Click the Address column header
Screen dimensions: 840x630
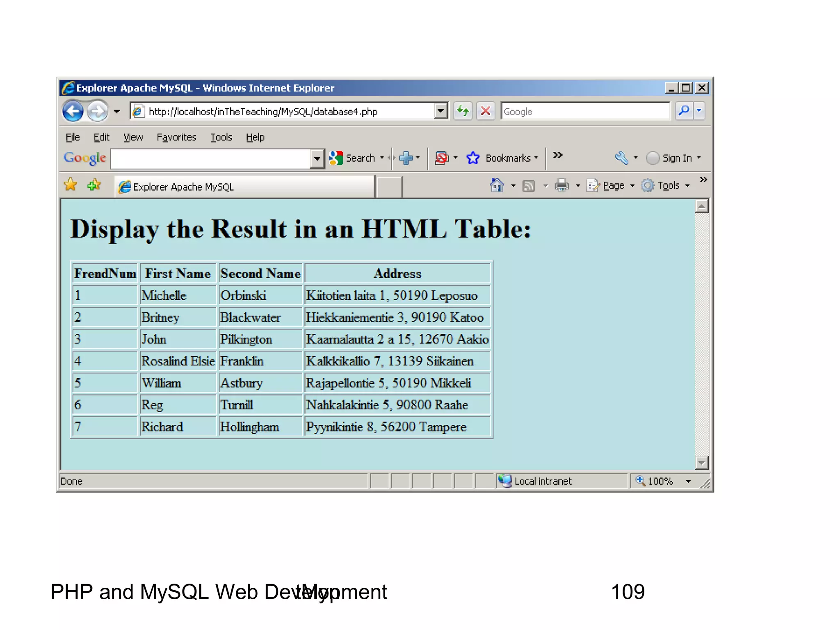[x=397, y=274]
